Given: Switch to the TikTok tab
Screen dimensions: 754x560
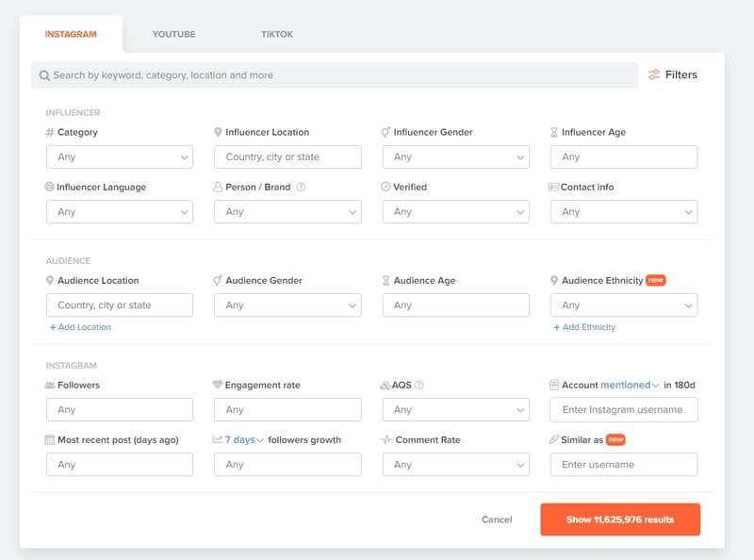Looking at the screenshot, I should click(x=277, y=34).
